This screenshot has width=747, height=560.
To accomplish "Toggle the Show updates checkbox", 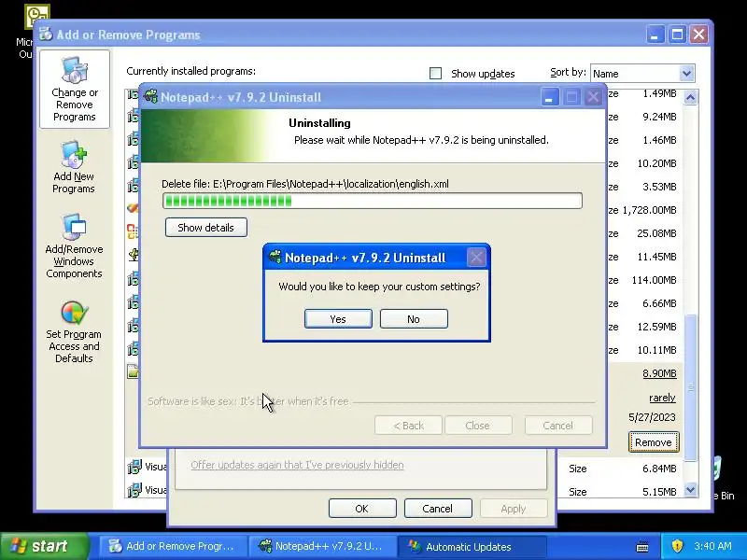I will point(435,74).
